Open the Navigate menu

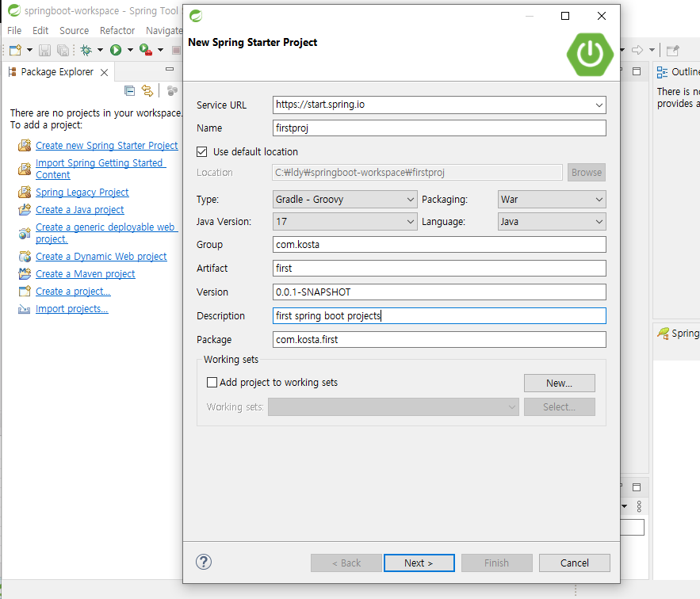point(164,30)
